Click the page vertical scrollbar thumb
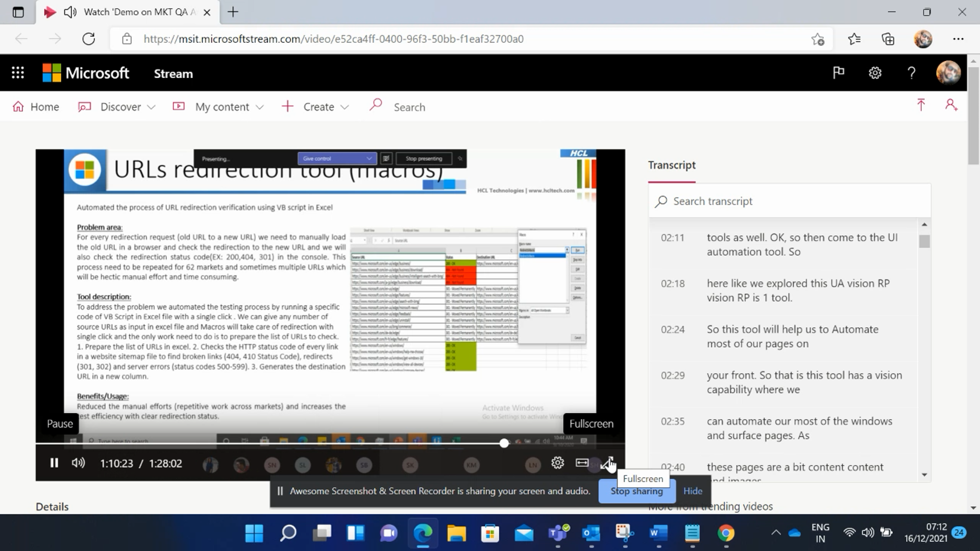This screenshot has width=980, height=551. coord(973,115)
